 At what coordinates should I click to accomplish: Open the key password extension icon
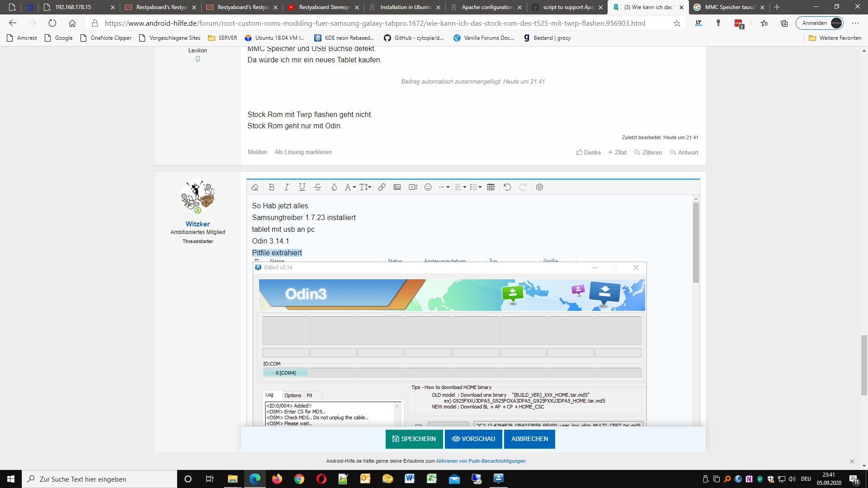718,23
